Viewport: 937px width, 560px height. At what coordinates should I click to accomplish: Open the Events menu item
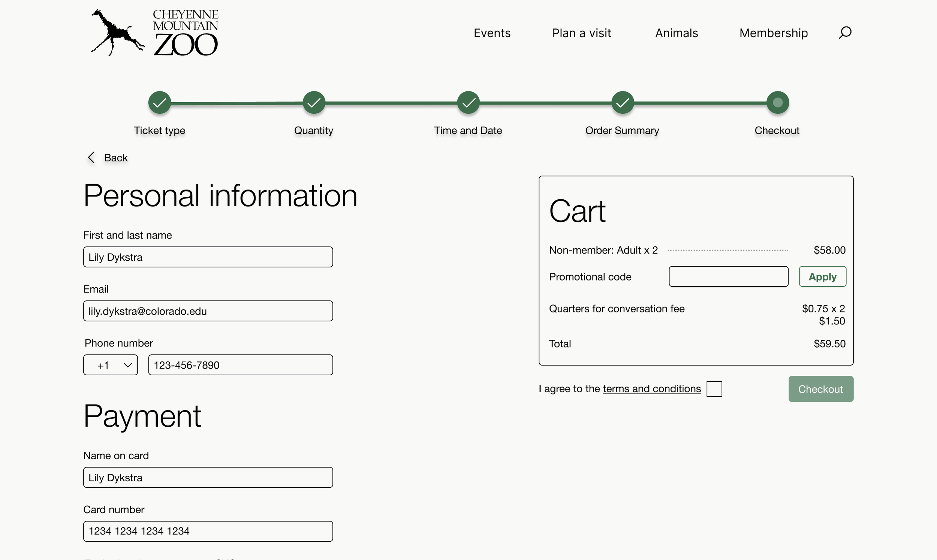point(492,33)
